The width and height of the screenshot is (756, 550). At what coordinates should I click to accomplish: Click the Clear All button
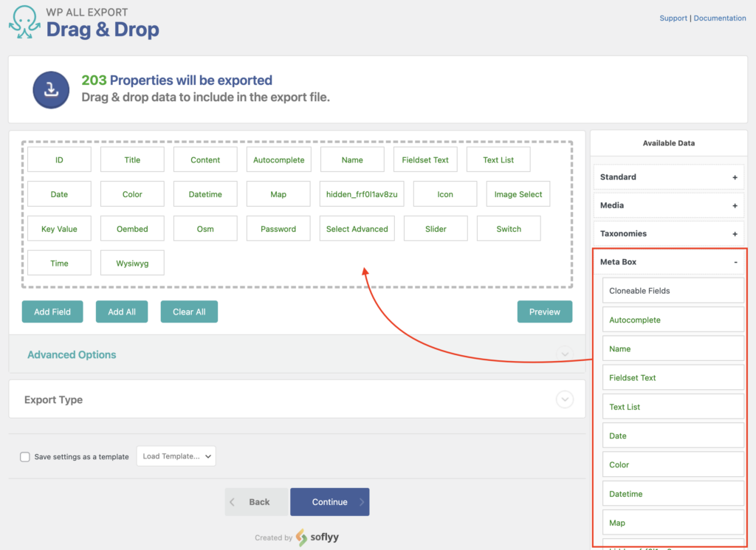[x=189, y=312]
